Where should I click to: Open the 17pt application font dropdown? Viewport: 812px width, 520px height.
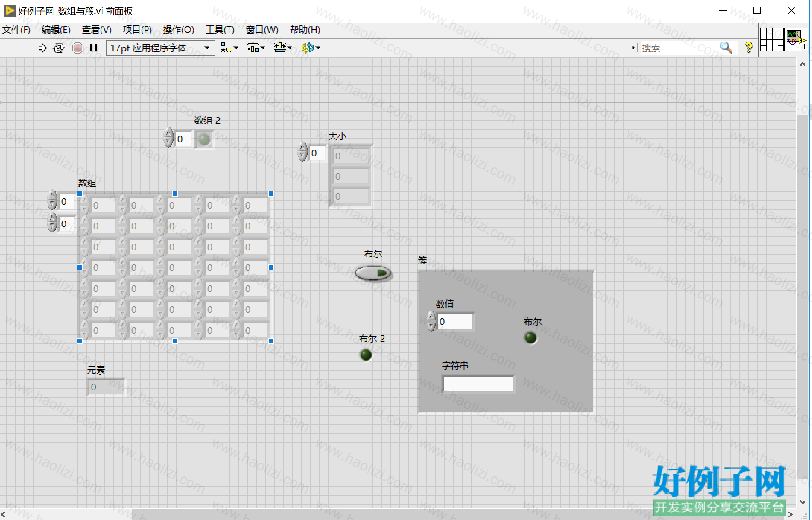tap(161, 48)
